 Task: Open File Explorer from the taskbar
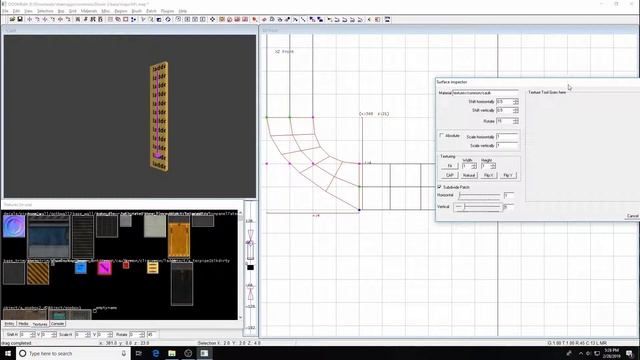[x=172, y=353]
